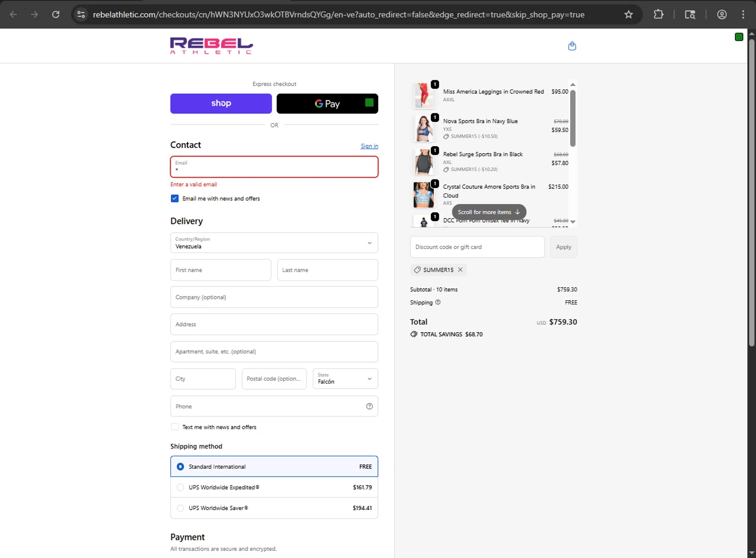Remove SUMMER15 discount code

pyautogui.click(x=460, y=270)
